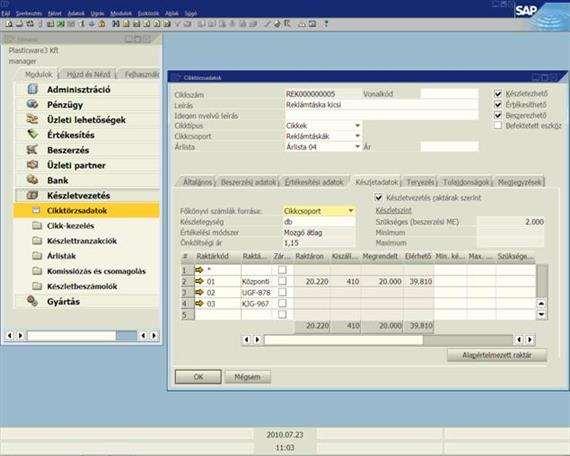The width and height of the screenshot is (570, 456).
Task: Go to First Data Record icon
Action: point(136,24)
